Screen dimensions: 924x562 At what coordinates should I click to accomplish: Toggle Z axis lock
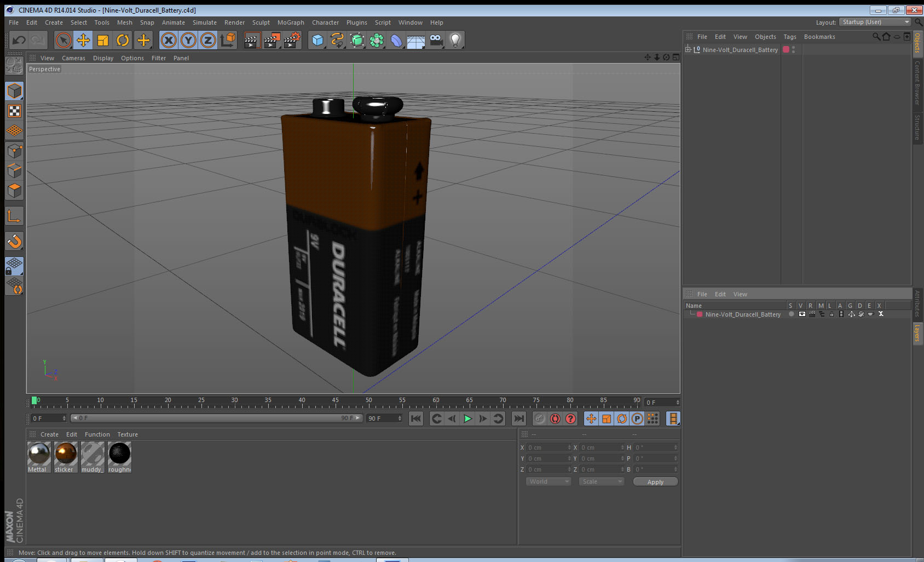pos(208,40)
